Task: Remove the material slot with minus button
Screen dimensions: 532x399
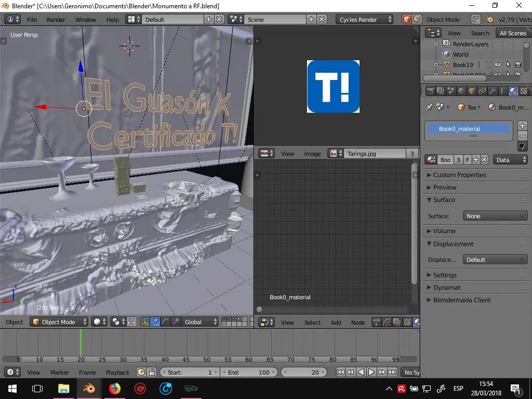Action: (523, 136)
